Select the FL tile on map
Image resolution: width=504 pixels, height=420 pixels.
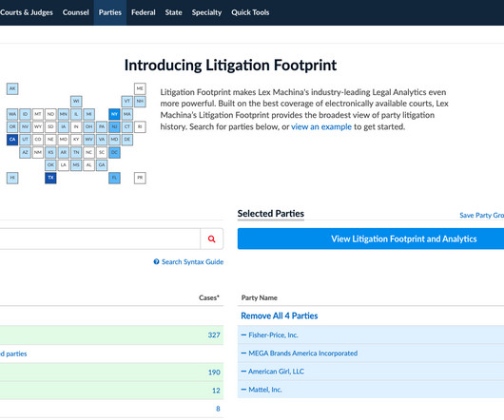[114, 178]
